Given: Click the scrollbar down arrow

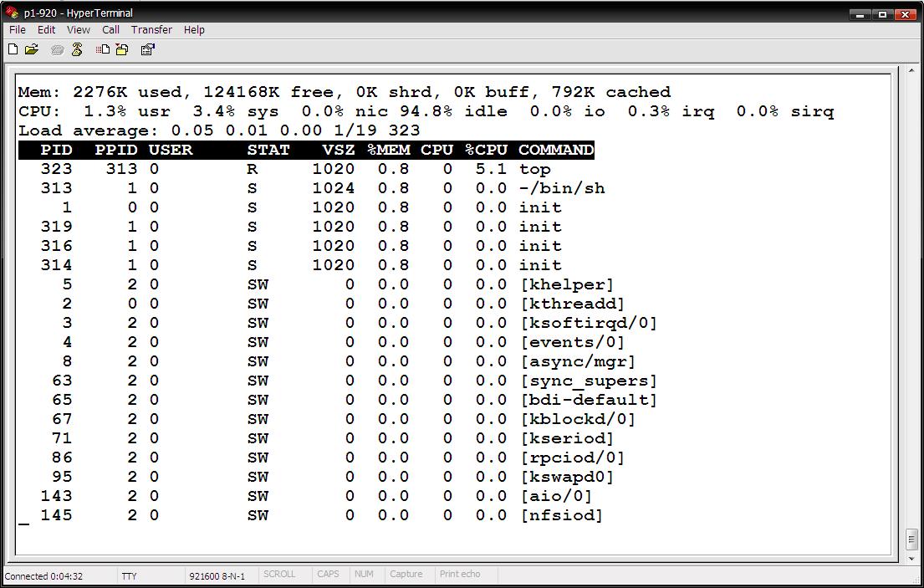Looking at the screenshot, I should 911,558.
